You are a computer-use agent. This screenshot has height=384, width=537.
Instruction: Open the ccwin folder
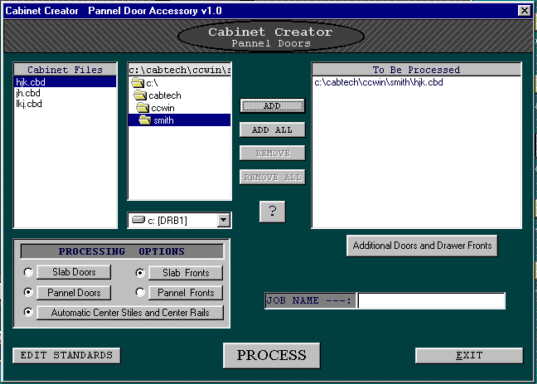[156, 108]
